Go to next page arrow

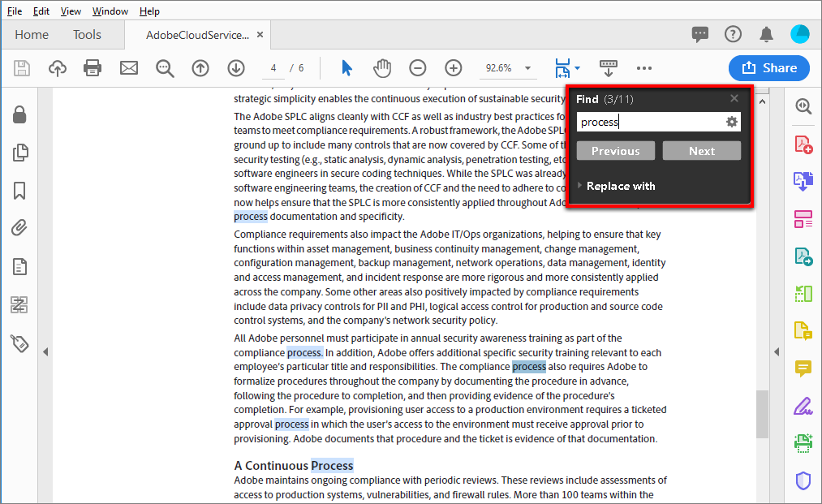tap(236, 68)
